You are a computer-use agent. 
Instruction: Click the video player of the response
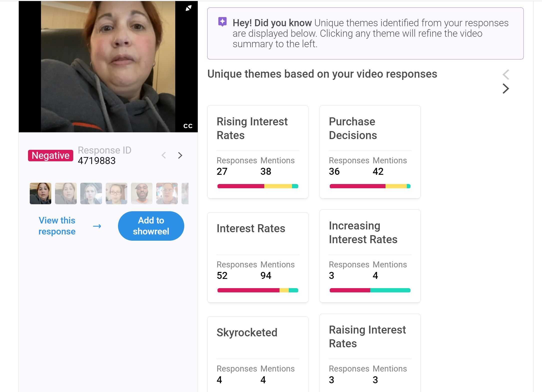coord(108,67)
